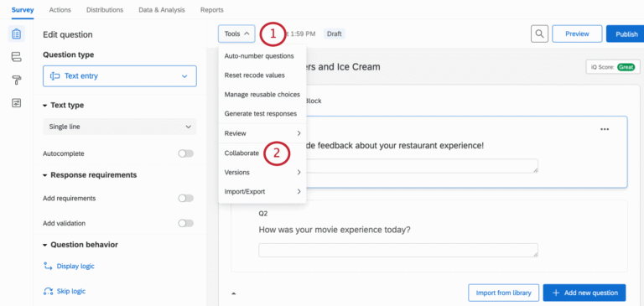Switch to the Data & Analysis tab
Viewport: 644px width, 306px height.
pyautogui.click(x=162, y=10)
